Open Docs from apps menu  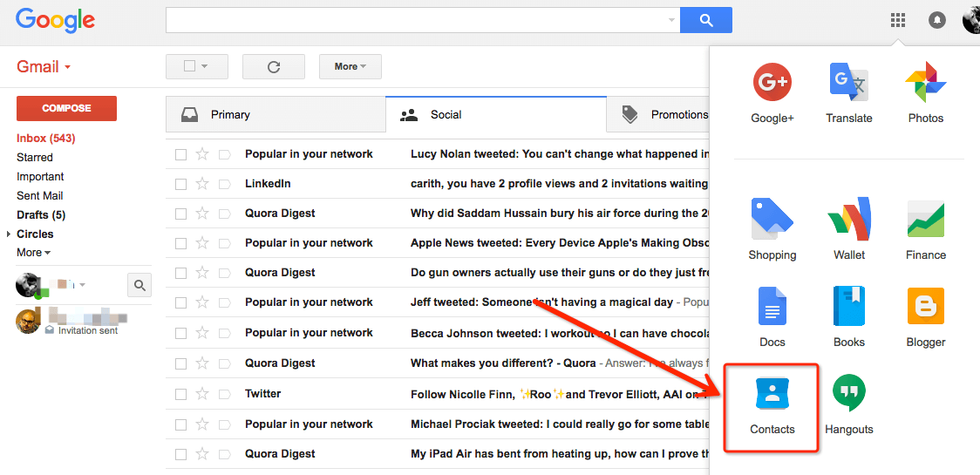[772, 317]
